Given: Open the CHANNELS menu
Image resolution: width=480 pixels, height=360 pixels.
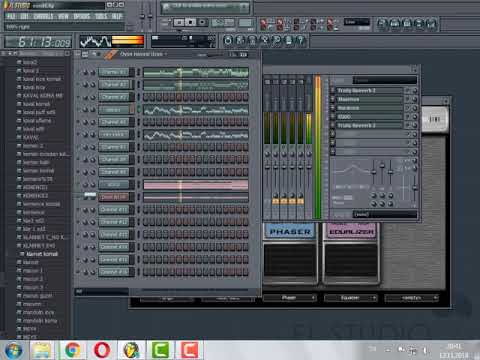Looking at the screenshot, I should click(43, 16).
